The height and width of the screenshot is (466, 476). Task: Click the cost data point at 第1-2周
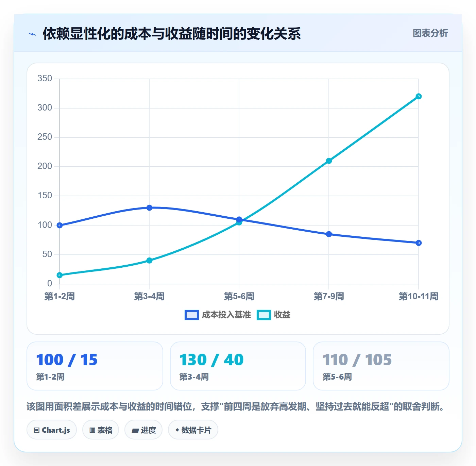(60, 225)
